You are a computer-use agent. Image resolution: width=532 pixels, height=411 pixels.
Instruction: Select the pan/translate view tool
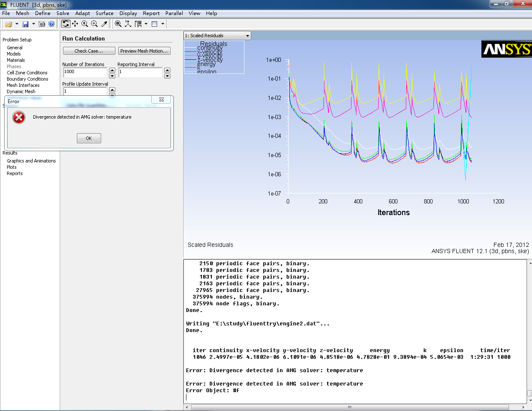point(75,24)
